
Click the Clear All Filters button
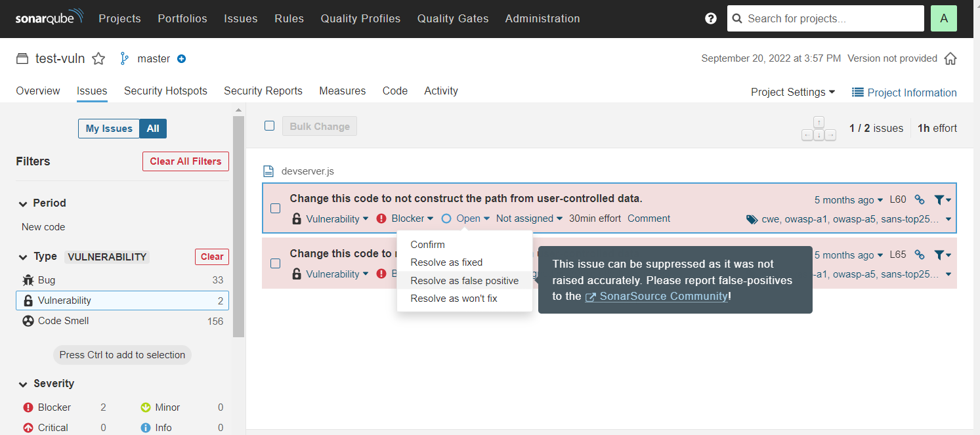(x=186, y=161)
